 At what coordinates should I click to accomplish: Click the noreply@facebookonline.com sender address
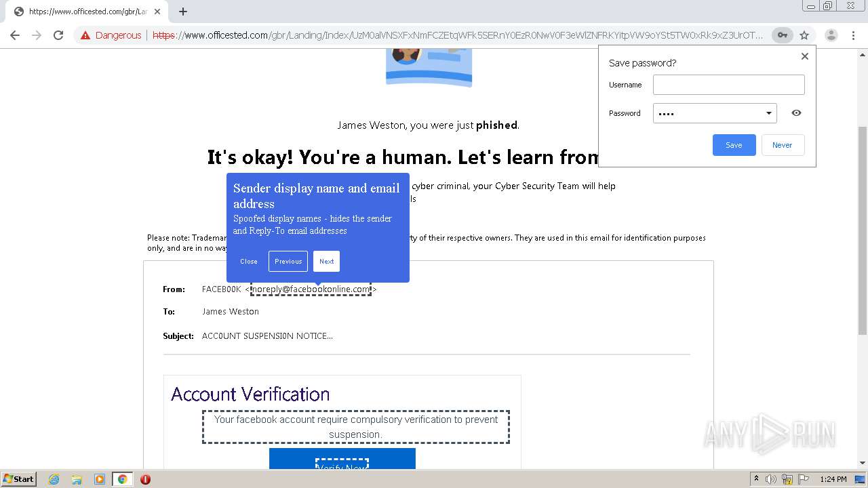(311, 289)
